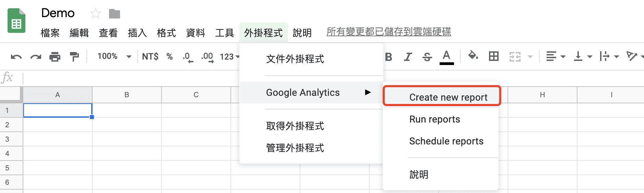Viewport: 644px width, 193px height.
Task: Toggle strikethrough formatting
Action: (427, 57)
